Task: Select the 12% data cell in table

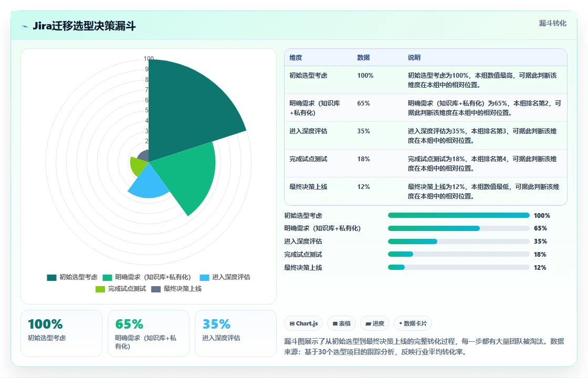Action: [363, 186]
